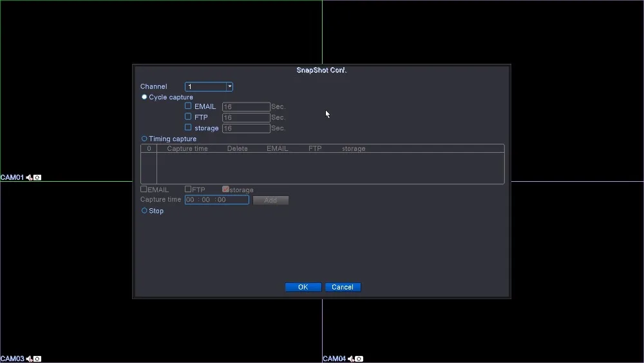Click the storage column header in table
The width and height of the screenshot is (644, 363).
tap(354, 149)
